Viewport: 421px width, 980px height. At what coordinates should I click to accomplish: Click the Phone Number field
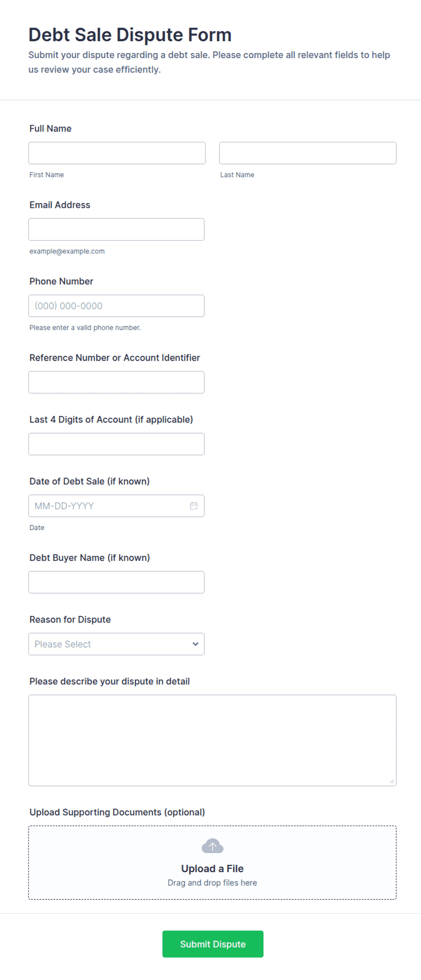[x=116, y=306]
